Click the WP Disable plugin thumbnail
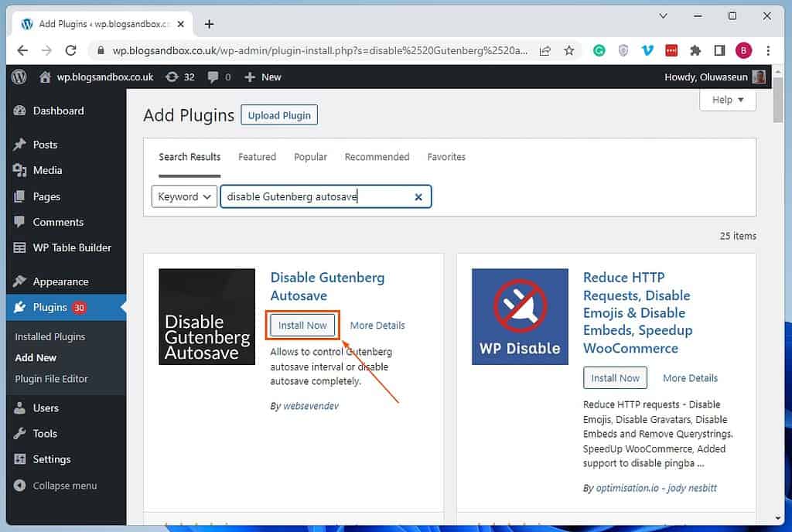The height and width of the screenshot is (532, 792). 520,316
